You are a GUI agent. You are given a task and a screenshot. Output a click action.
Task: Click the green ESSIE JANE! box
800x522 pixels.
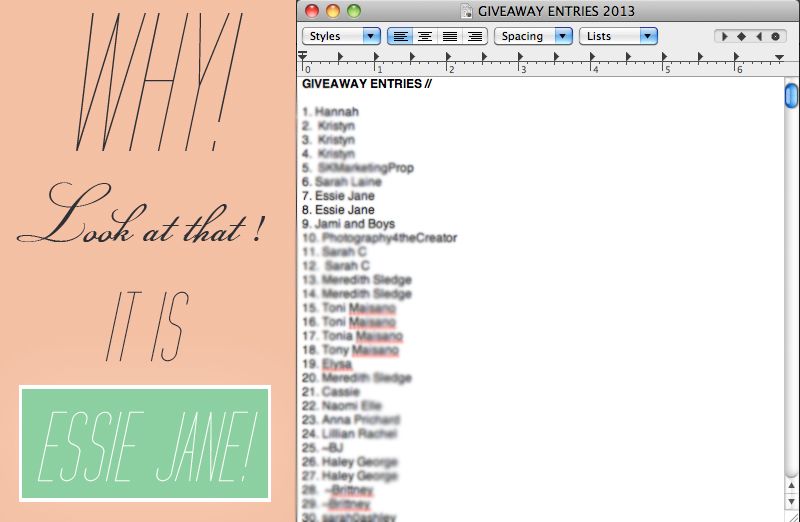click(x=145, y=443)
